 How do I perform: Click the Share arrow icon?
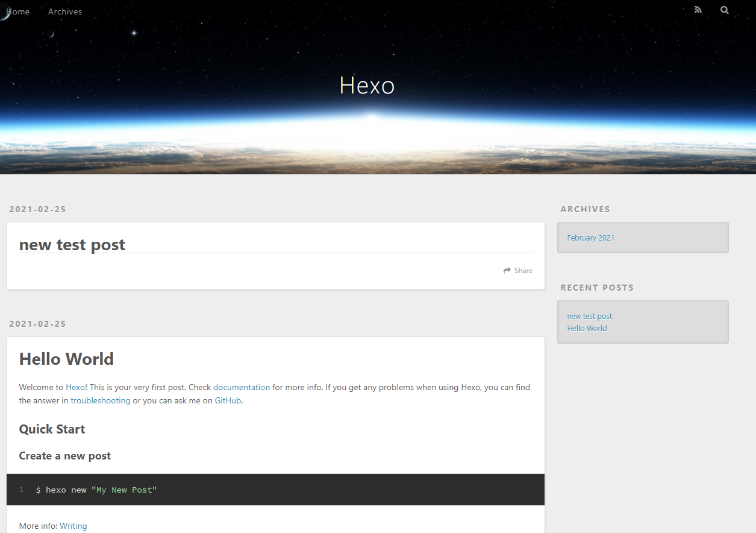[507, 271]
